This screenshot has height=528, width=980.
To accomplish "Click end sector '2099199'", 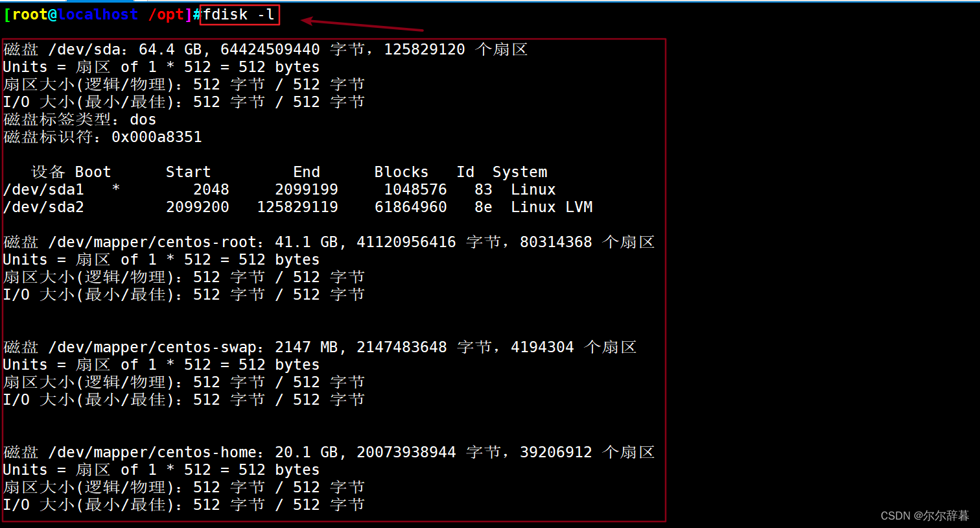I will (x=307, y=189).
